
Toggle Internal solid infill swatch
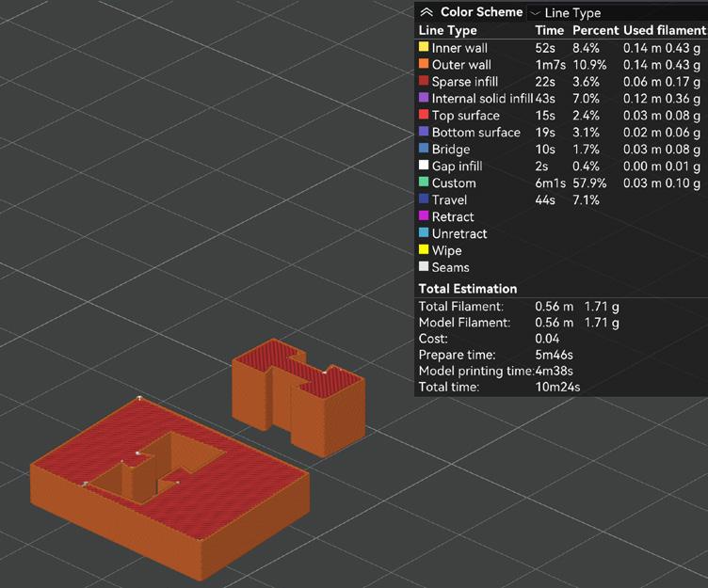point(423,98)
